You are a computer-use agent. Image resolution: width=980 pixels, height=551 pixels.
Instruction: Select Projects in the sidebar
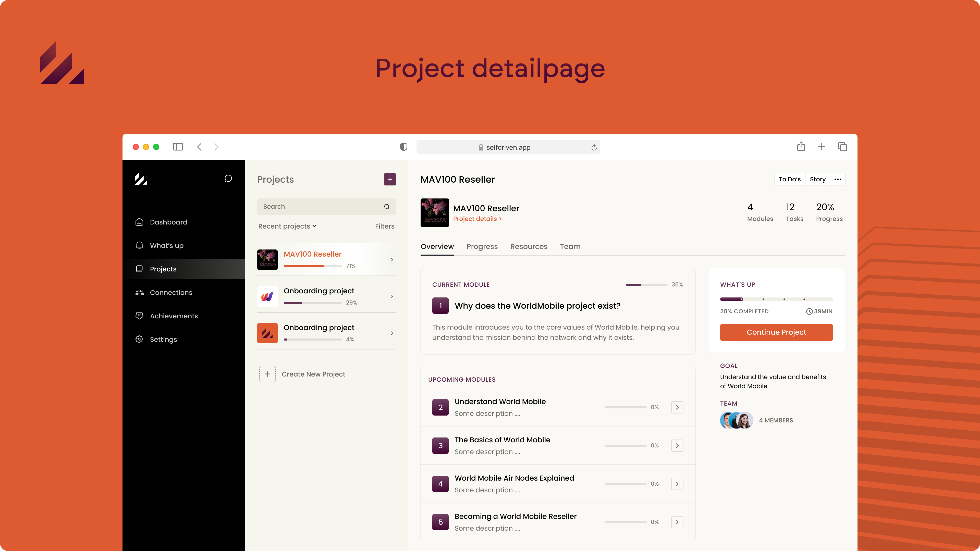184,269
